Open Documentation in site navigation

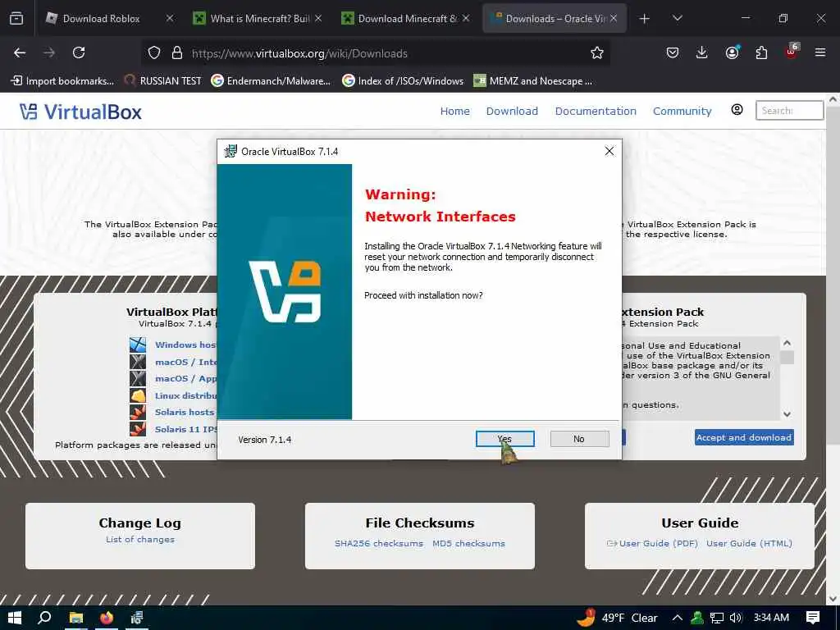coord(596,111)
